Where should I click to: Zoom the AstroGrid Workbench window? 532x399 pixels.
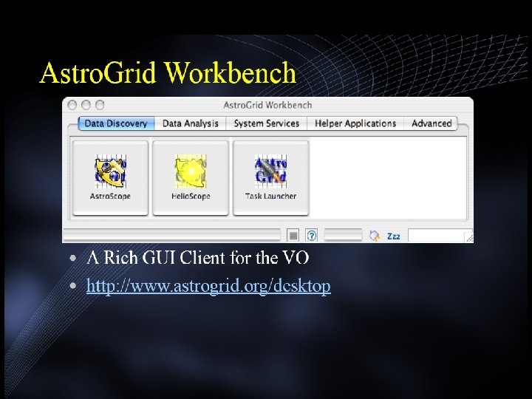point(100,105)
